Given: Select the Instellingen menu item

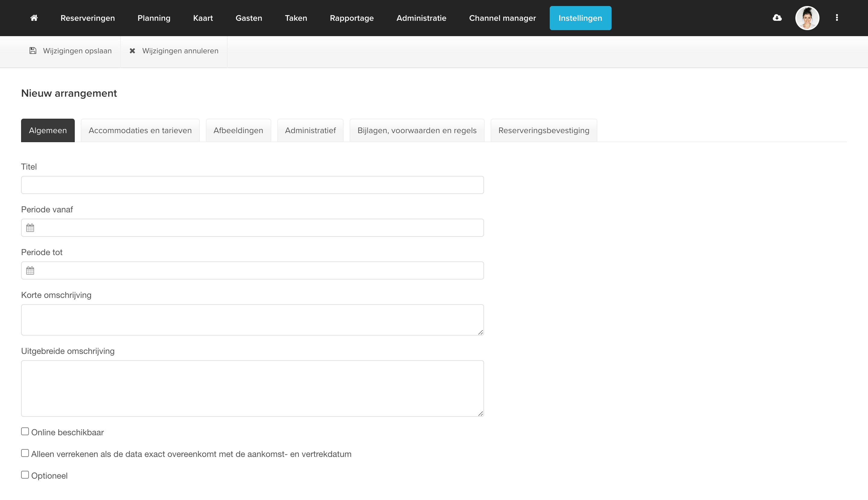Looking at the screenshot, I should (580, 18).
